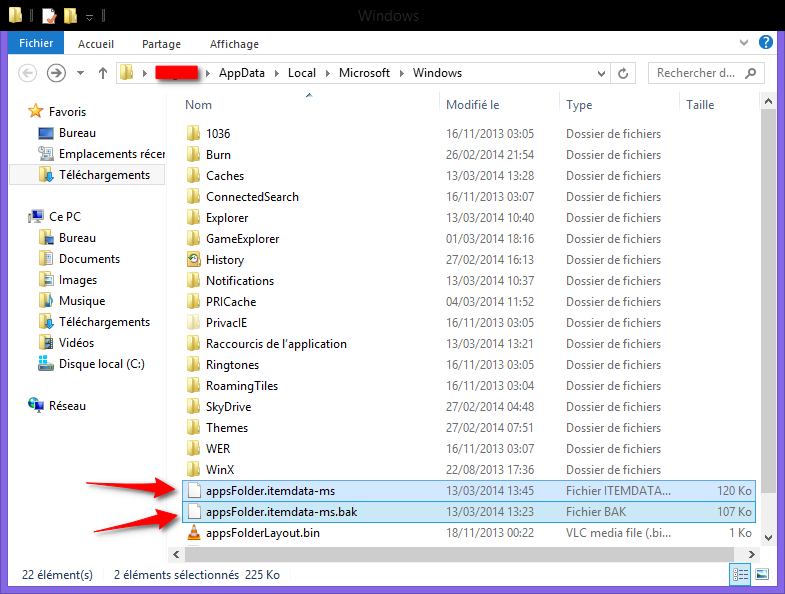Switch to the Accueil tab
The image size is (785, 594).
96,44
